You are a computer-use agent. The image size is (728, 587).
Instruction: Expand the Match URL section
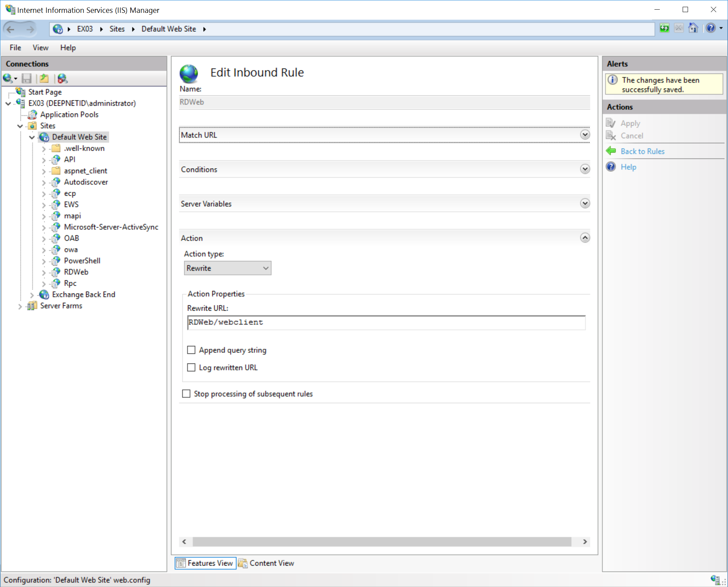584,135
